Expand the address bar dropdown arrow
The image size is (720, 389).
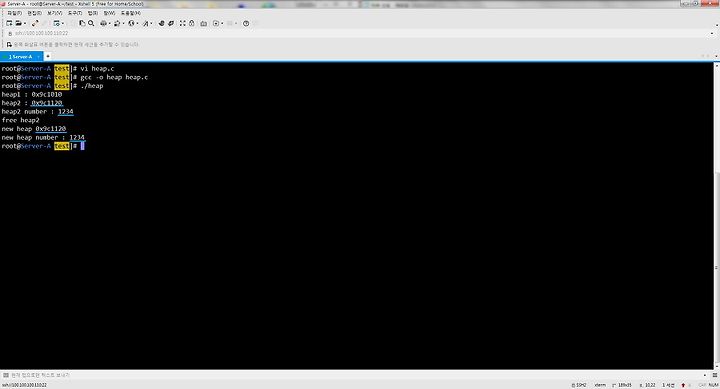[712, 33]
